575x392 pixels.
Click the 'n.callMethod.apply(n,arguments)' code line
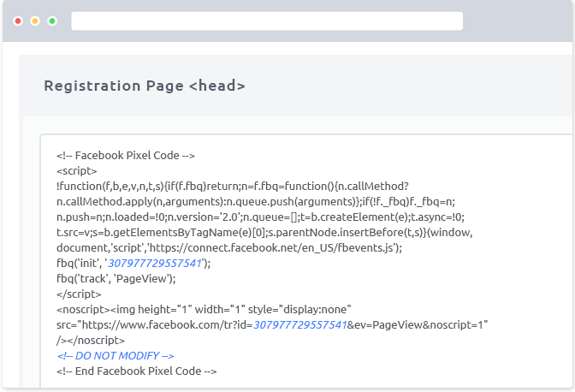tap(256, 202)
